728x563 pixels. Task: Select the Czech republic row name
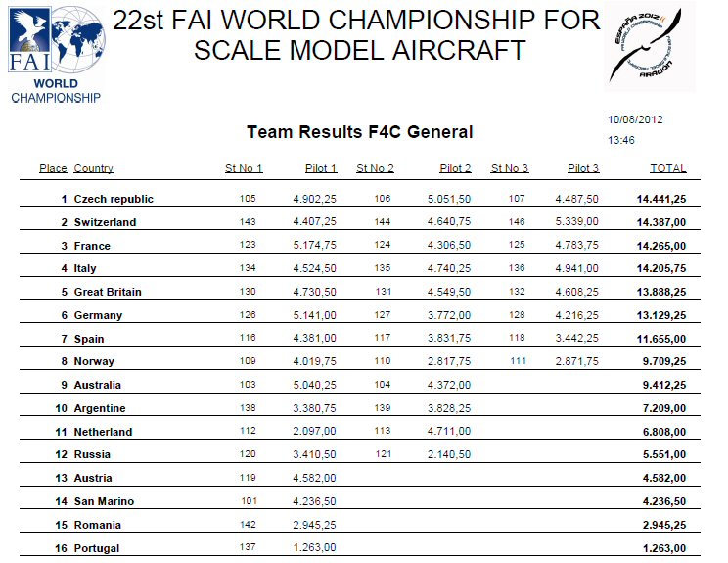pos(114,199)
